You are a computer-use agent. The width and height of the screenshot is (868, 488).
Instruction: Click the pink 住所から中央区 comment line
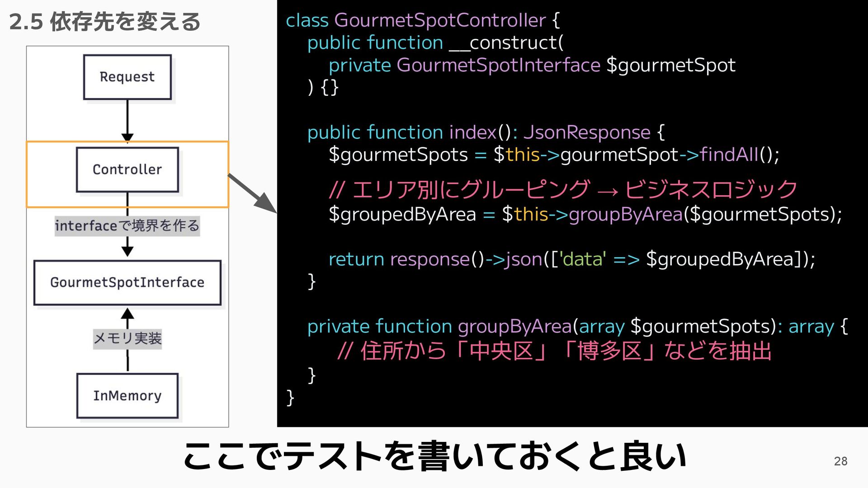click(554, 351)
